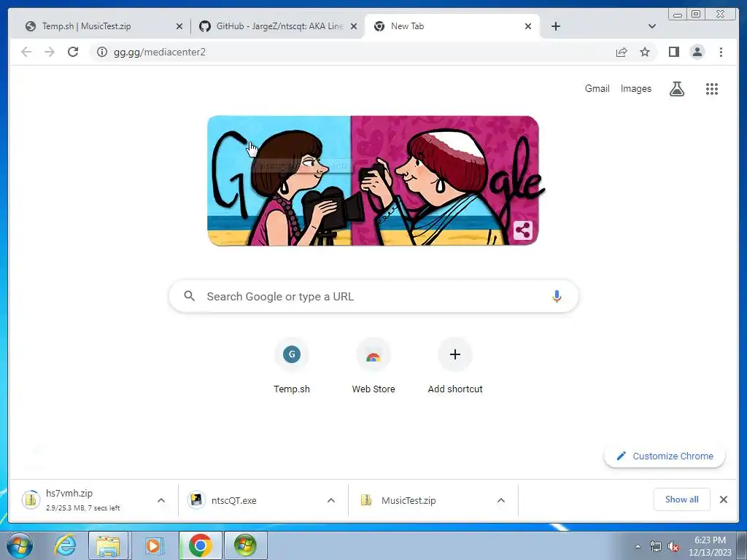
Task: Share the Google Doodle
Action: click(x=522, y=231)
